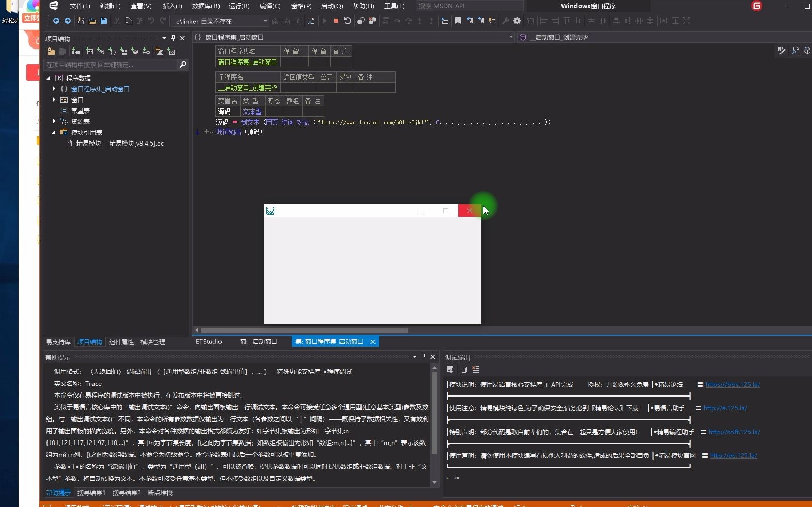
Task: Open the http://soft.125.la/ link
Action: click(x=734, y=432)
